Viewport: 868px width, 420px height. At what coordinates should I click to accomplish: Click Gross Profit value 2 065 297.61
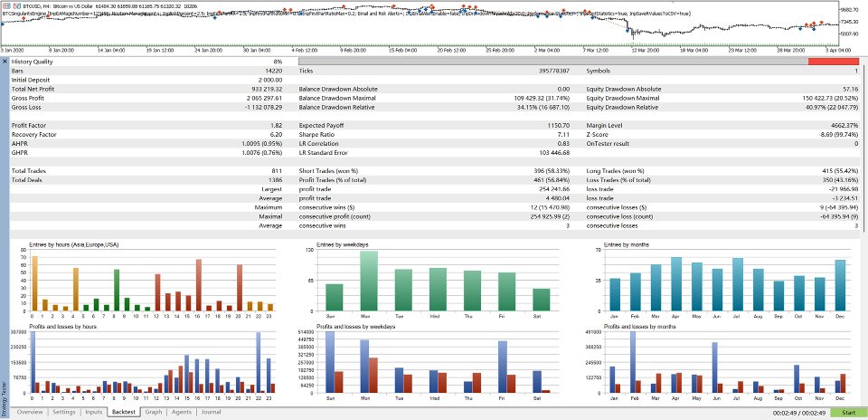(x=264, y=98)
